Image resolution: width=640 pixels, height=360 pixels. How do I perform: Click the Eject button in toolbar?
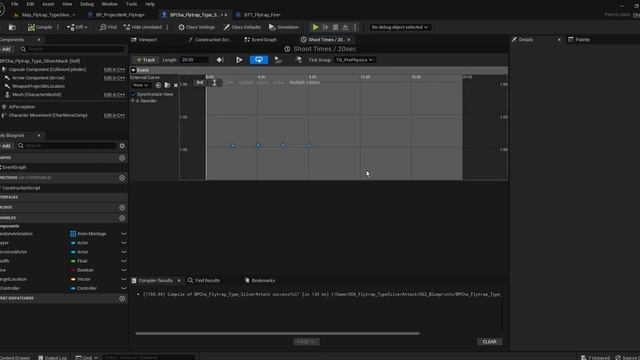click(x=345, y=27)
